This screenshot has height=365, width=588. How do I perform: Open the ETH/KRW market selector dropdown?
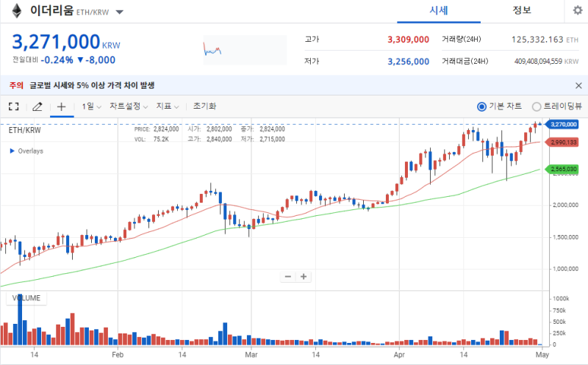point(120,12)
